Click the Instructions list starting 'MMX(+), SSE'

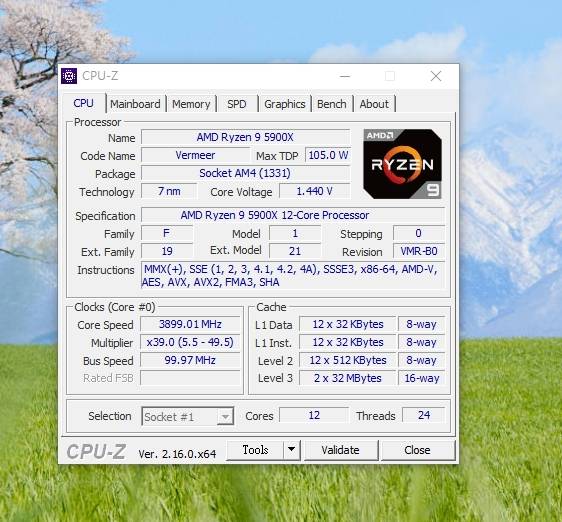pyautogui.click(x=292, y=275)
